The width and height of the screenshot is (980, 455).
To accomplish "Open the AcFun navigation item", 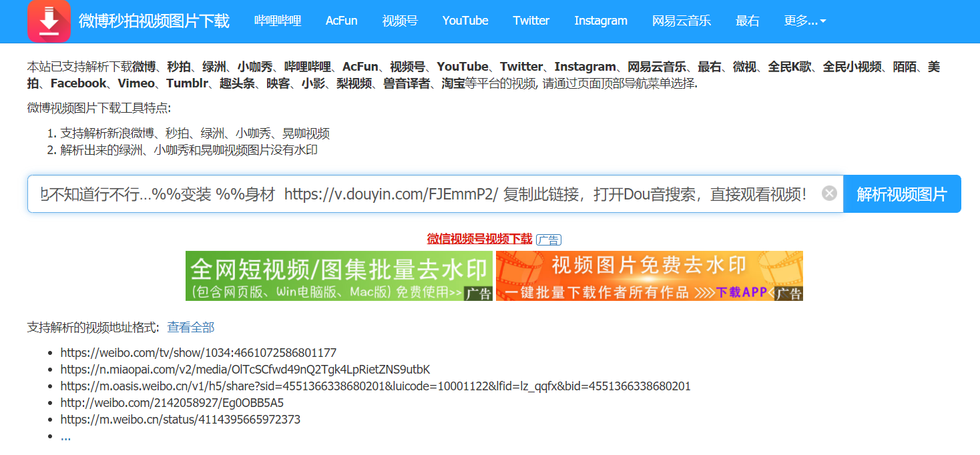I will [342, 21].
